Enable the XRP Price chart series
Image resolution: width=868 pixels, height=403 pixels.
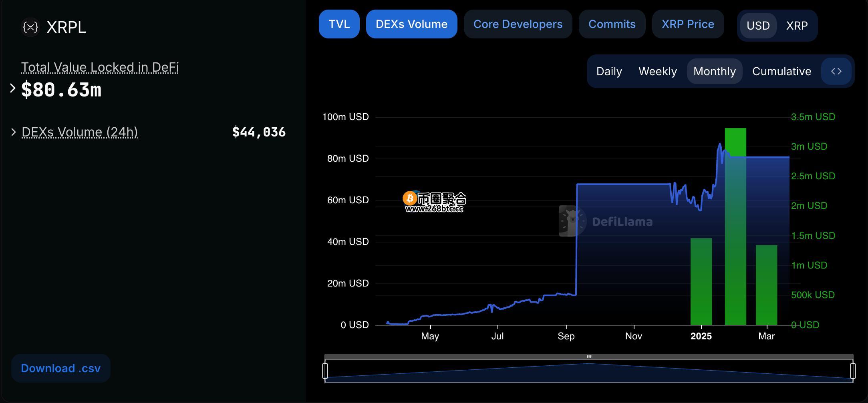[688, 24]
